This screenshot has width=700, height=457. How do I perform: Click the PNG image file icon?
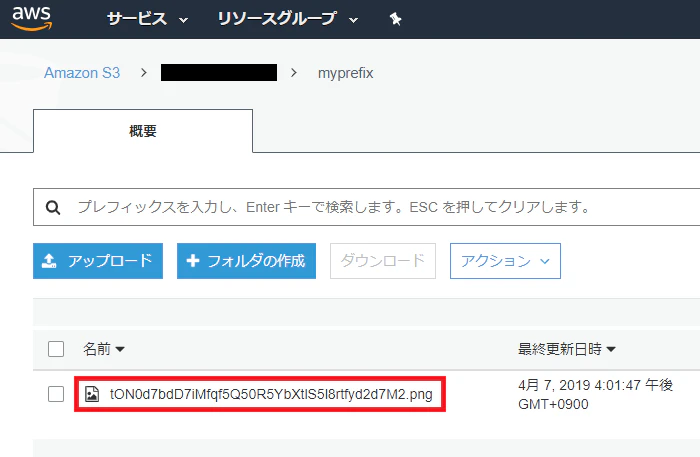[x=92, y=394]
